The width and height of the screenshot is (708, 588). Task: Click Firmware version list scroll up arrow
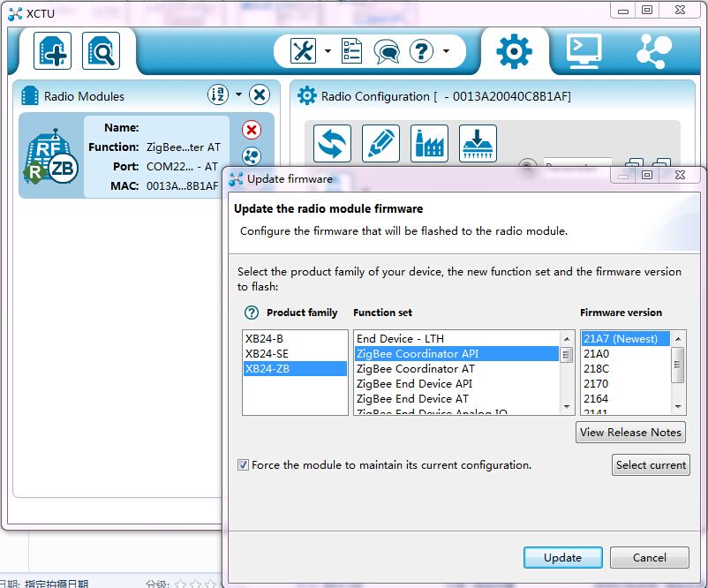coord(678,339)
